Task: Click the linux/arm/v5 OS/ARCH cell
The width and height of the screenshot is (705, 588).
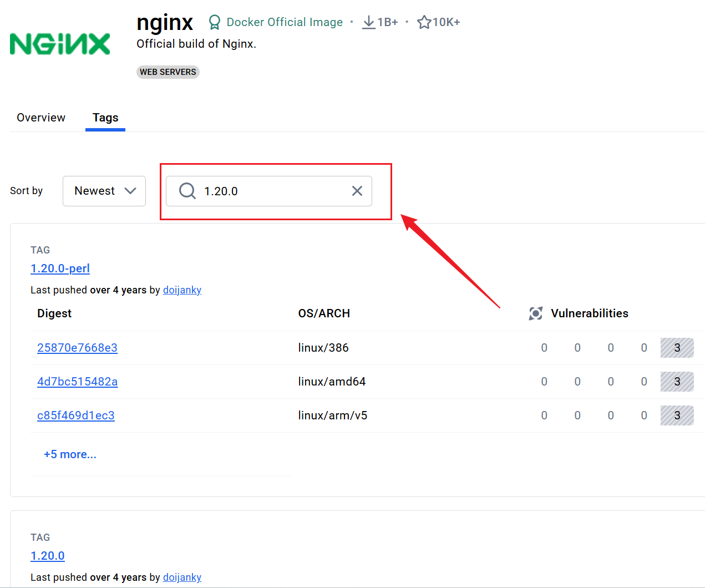Action: 333,415
